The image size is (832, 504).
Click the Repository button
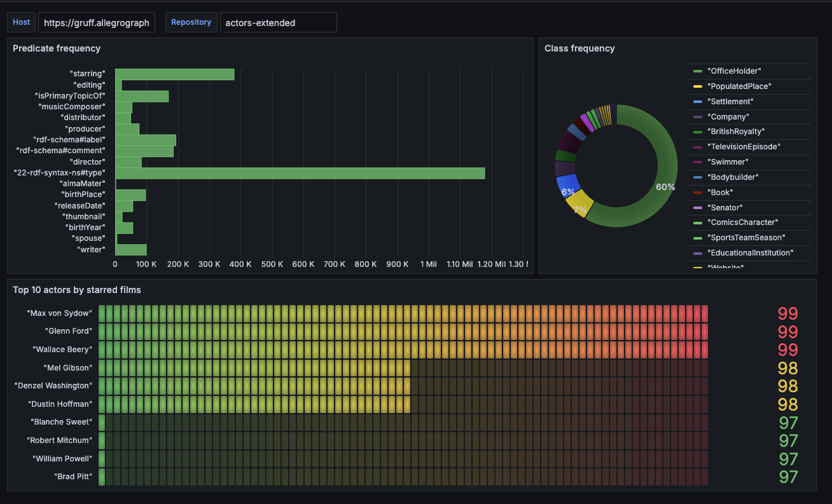(191, 22)
